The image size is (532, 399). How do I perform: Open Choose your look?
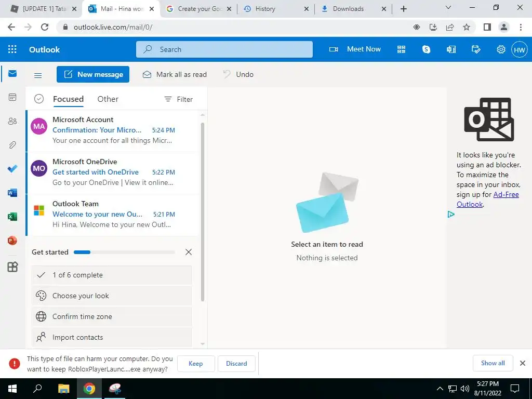click(x=112, y=296)
